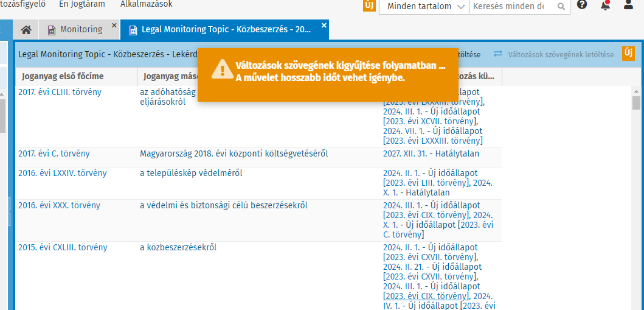The width and height of the screenshot is (644, 310).
Task: Click the vertical scrollbar thumb in table
Action: tap(636, 102)
